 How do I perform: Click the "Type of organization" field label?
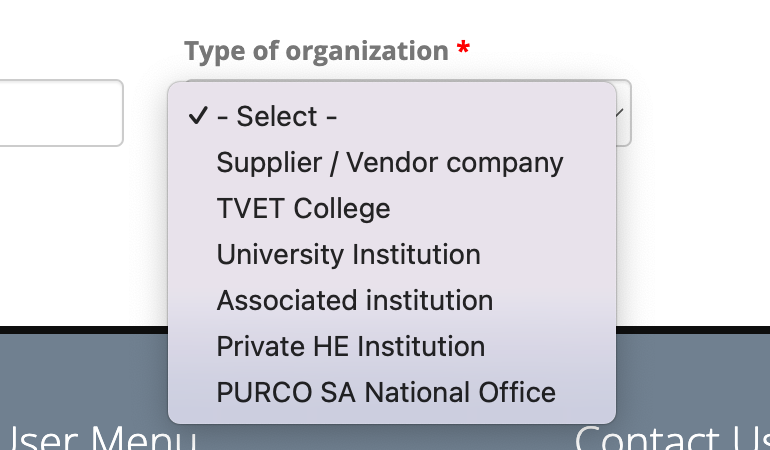[316, 51]
